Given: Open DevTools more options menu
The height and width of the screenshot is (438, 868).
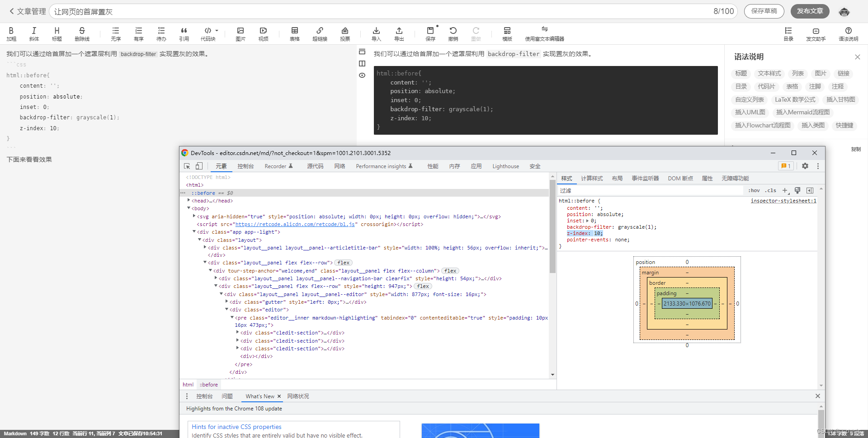Looking at the screenshot, I should 818,166.
